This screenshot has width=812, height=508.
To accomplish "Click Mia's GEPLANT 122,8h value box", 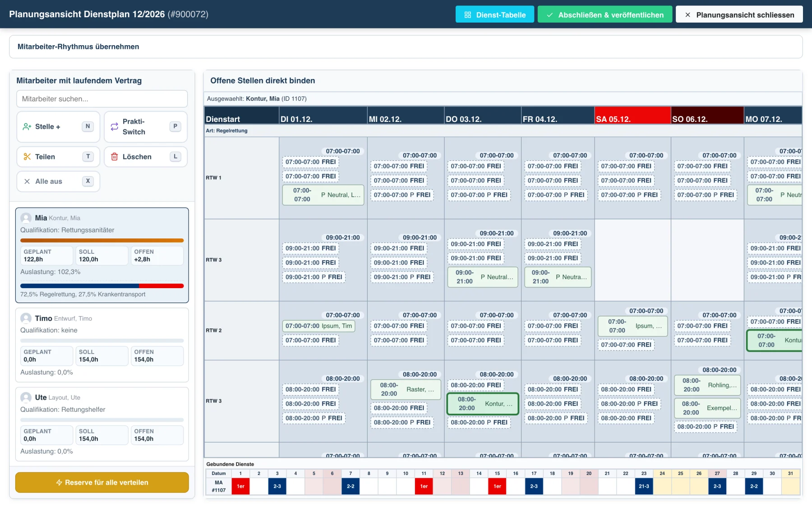I will coord(46,256).
